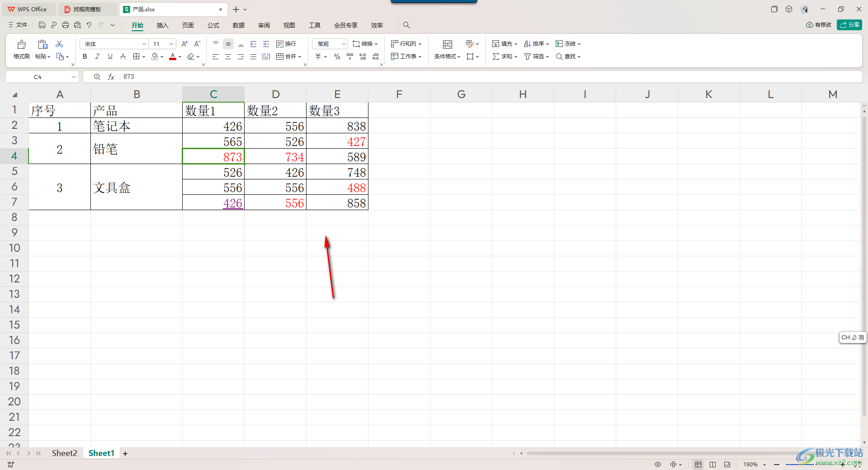Viewport: 868px width, 470px height.
Task: Apply strikethrough formatting icon
Action: click(123, 56)
